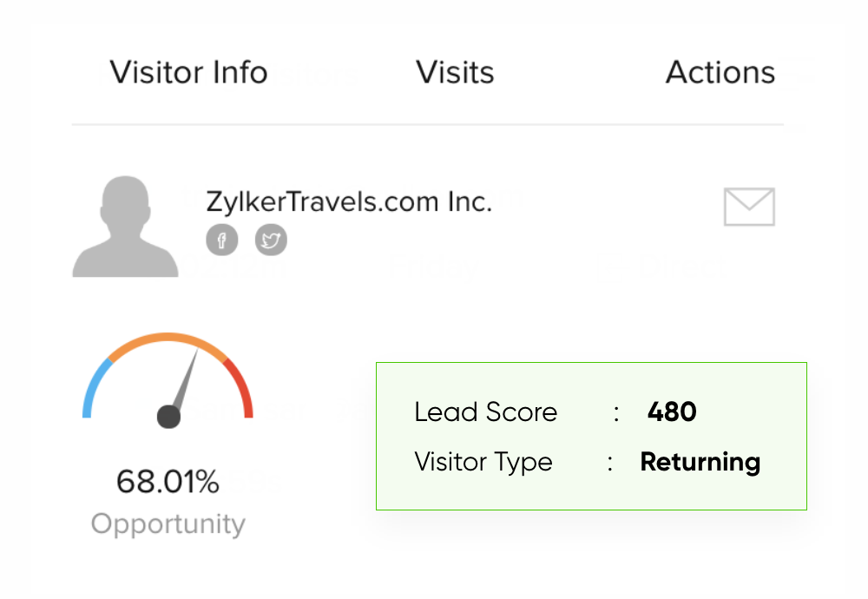
Task: Select the Actions tab
Action: tap(720, 72)
